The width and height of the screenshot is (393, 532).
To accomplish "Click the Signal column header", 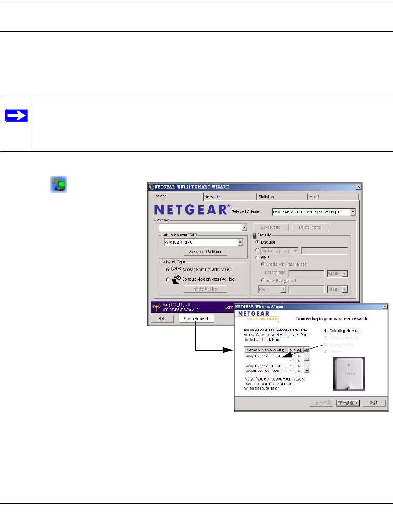I will tap(296, 350).
